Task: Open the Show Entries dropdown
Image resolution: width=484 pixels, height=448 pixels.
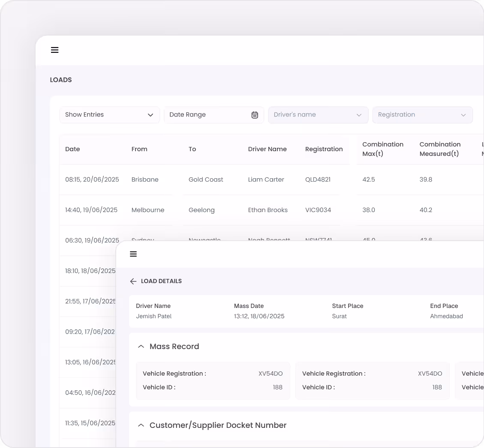Action: pos(110,115)
